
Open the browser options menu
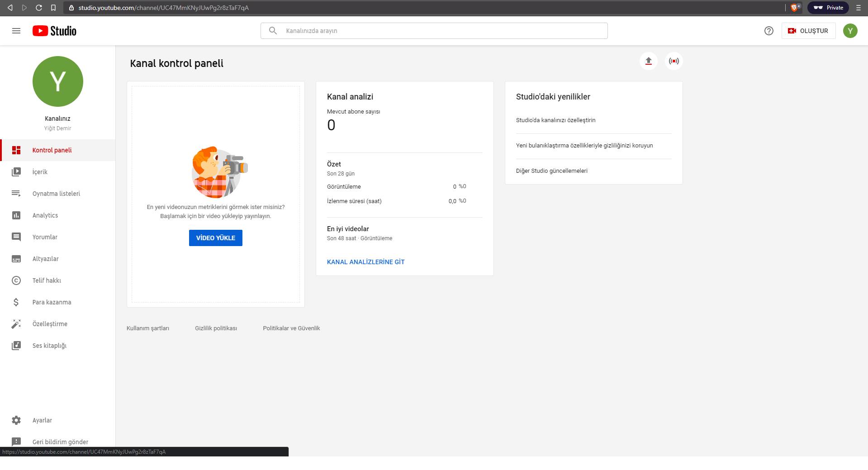[858, 7]
